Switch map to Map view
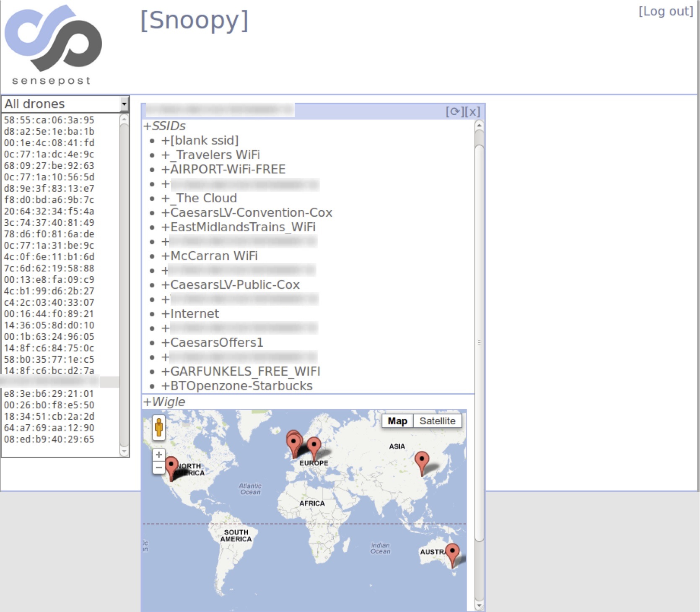Image resolution: width=700 pixels, height=612 pixels. point(397,421)
